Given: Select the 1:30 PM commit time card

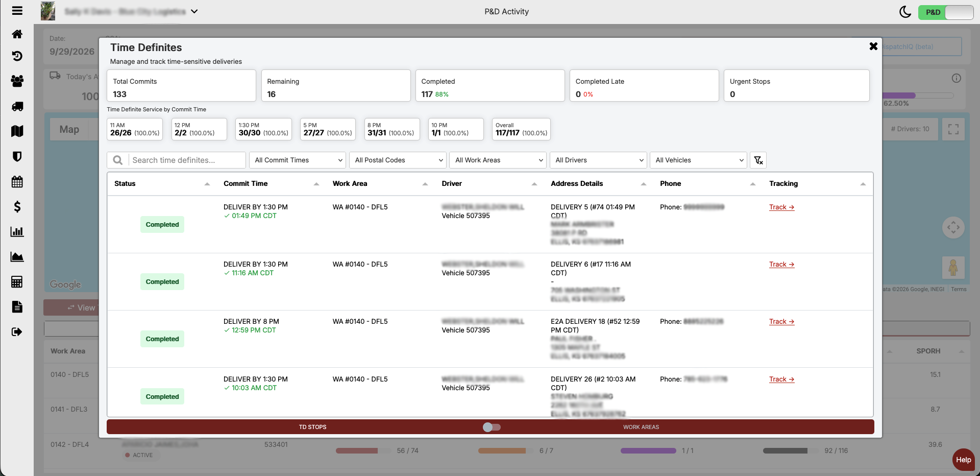Looking at the screenshot, I should (x=263, y=129).
